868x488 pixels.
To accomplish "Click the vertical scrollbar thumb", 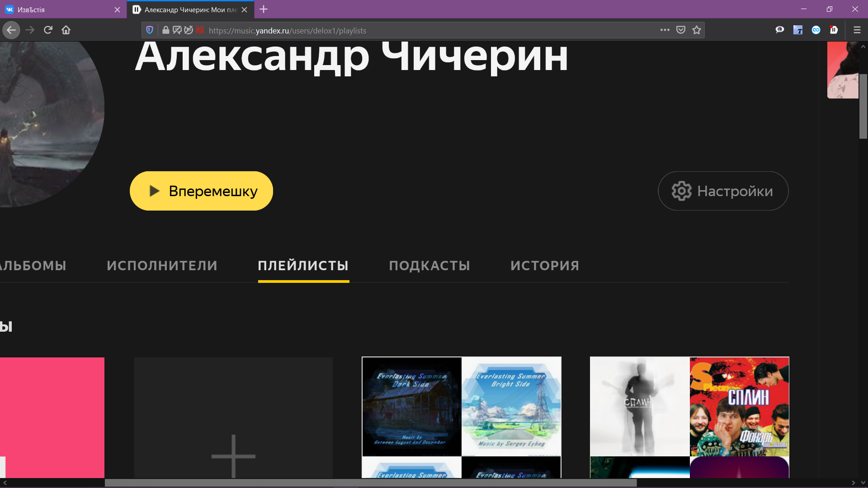I will pyautogui.click(x=863, y=106).
